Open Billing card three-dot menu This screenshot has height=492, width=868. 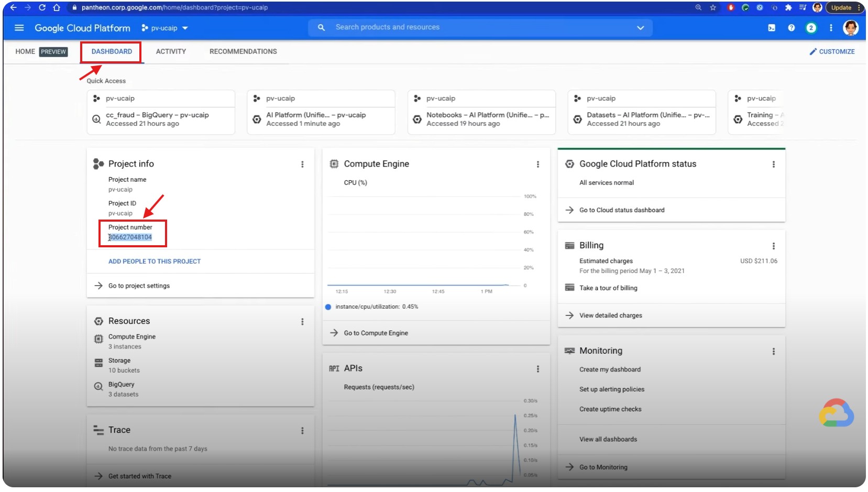tap(773, 246)
